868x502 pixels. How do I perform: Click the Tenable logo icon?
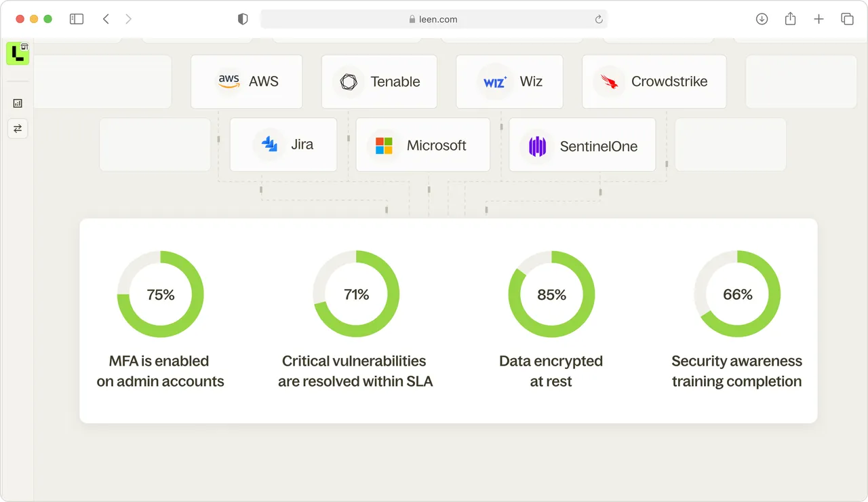(x=349, y=82)
